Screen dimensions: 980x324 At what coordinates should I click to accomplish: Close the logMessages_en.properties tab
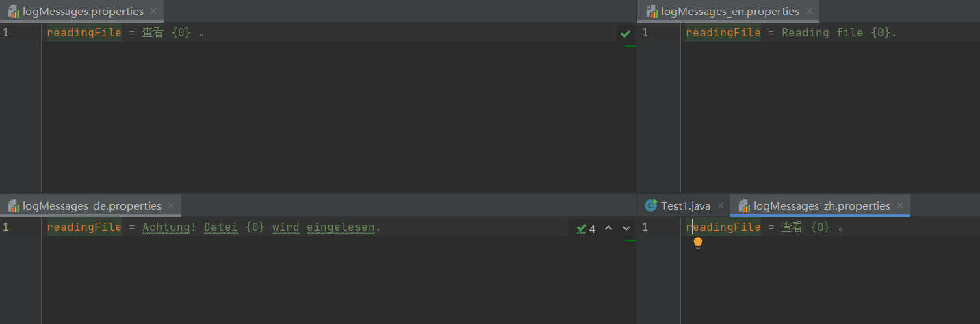(x=809, y=12)
